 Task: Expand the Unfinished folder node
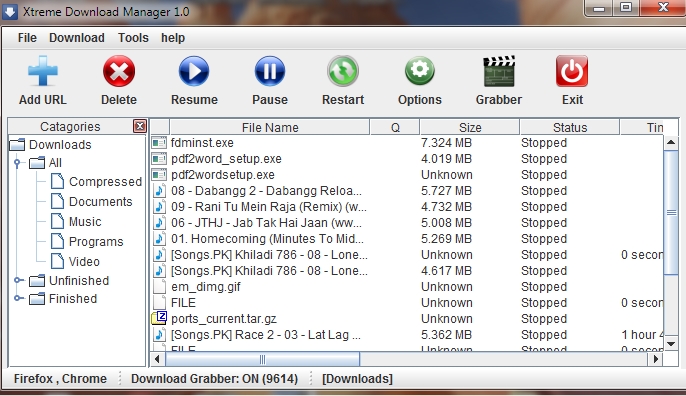click(x=17, y=280)
